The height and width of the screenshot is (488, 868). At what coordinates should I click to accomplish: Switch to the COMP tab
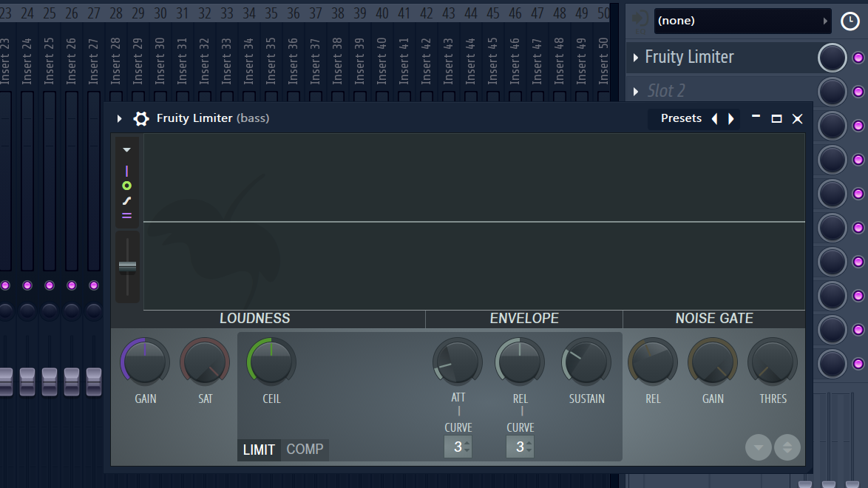coord(305,450)
